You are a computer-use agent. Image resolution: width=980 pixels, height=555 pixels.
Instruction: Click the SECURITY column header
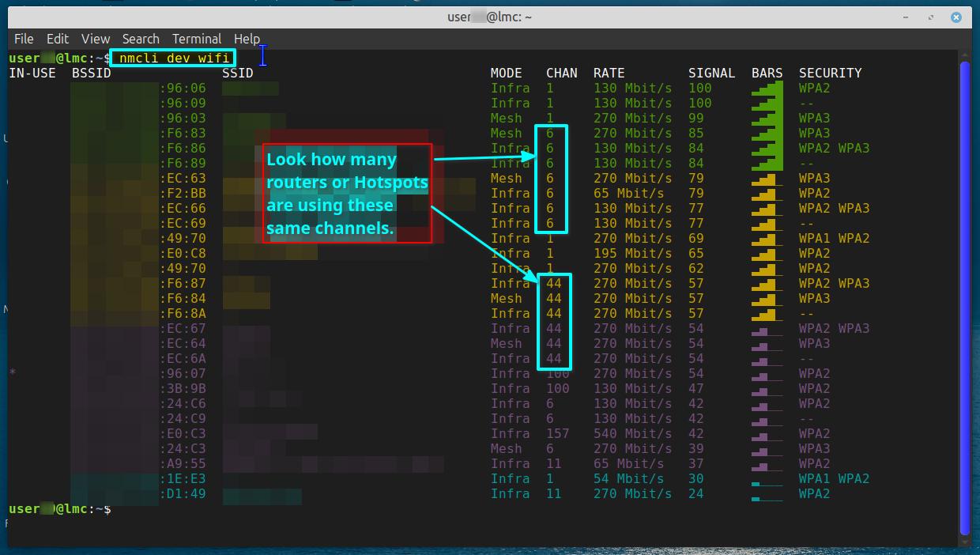click(x=831, y=73)
